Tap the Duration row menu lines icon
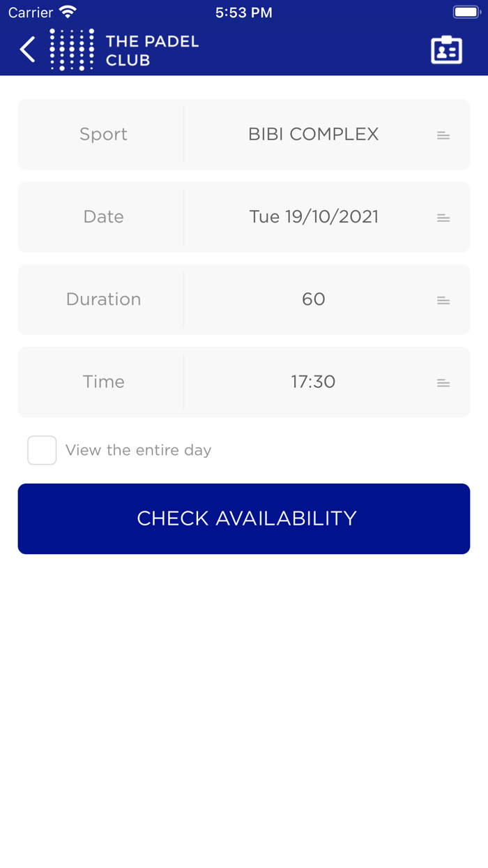The width and height of the screenshot is (488, 868). 443,300
